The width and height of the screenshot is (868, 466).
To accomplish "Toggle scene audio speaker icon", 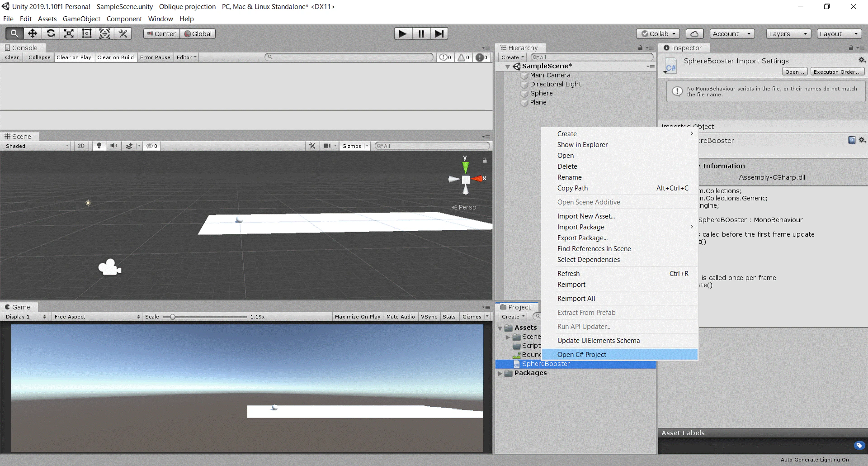I will point(113,146).
